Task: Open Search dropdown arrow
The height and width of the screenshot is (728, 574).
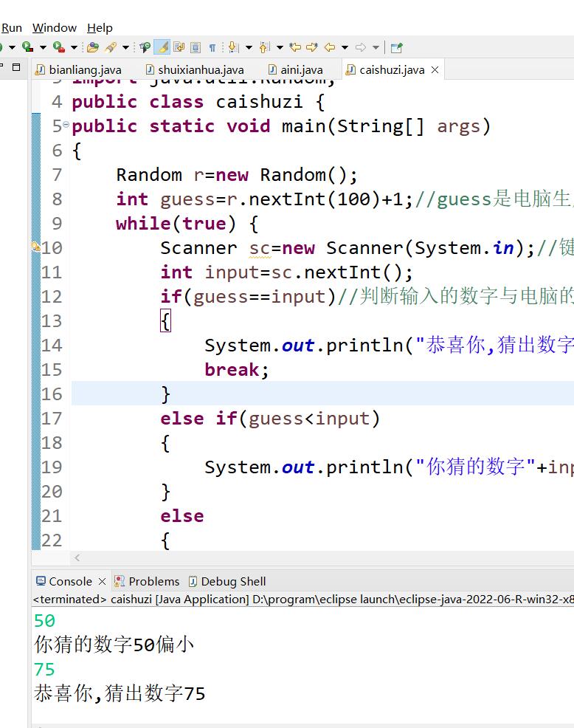Action: (125, 47)
